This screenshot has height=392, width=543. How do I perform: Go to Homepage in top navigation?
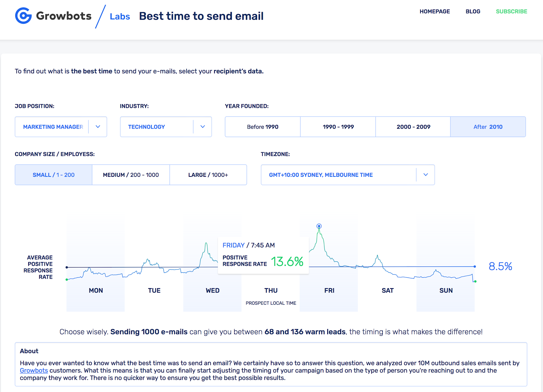[x=434, y=12]
